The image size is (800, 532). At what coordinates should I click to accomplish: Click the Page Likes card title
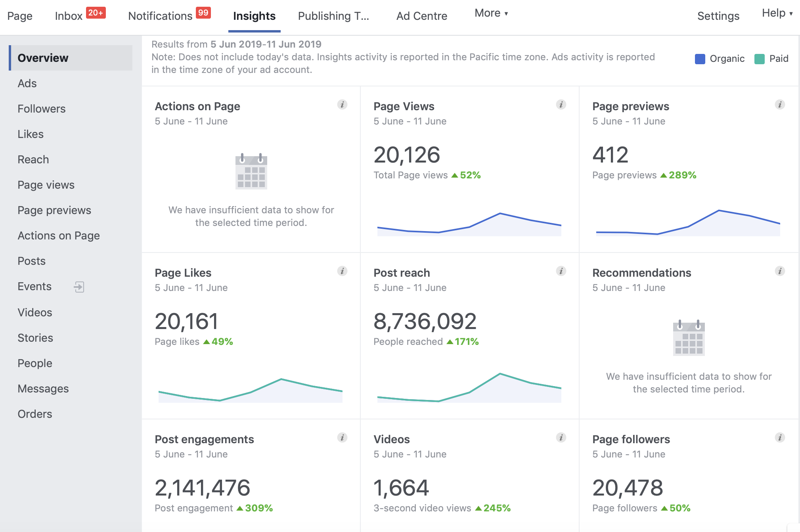[x=183, y=273]
